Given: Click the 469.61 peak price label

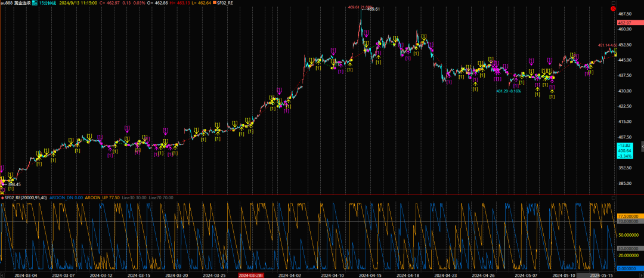Looking at the screenshot, I should pyautogui.click(x=374, y=10).
